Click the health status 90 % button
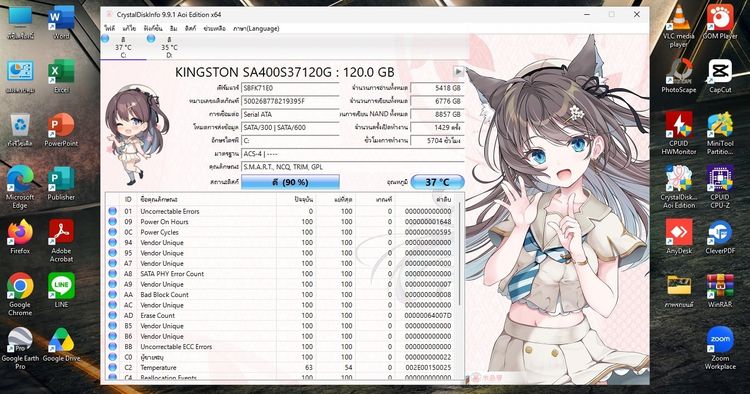This screenshot has width=750, height=394. point(290,182)
